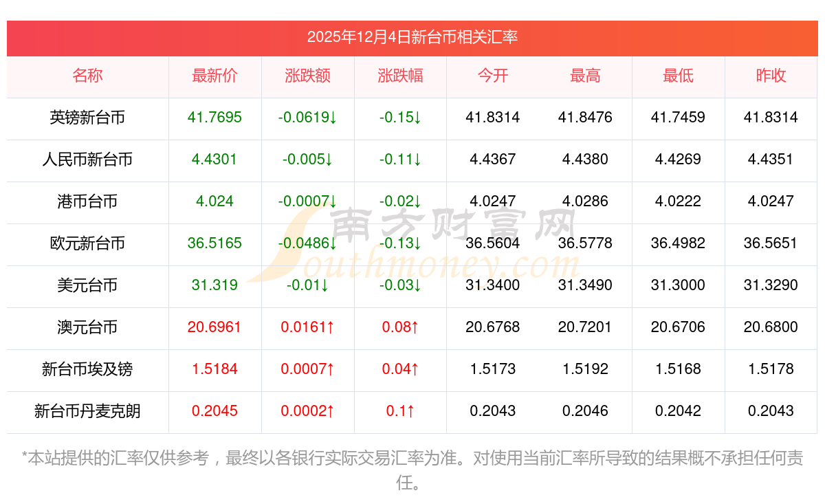
Task: Click latest price 20.6961
Action: 214,327
